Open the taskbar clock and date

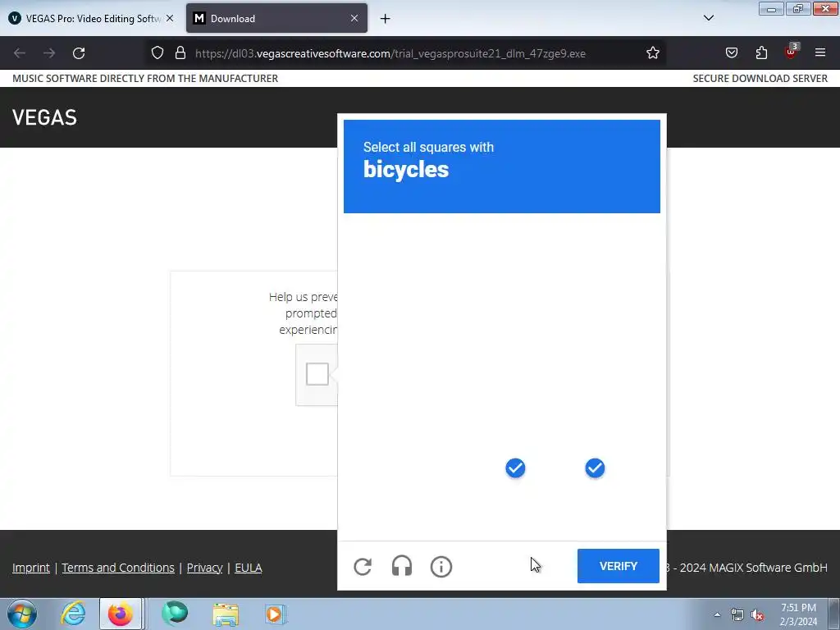click(798, 614)
